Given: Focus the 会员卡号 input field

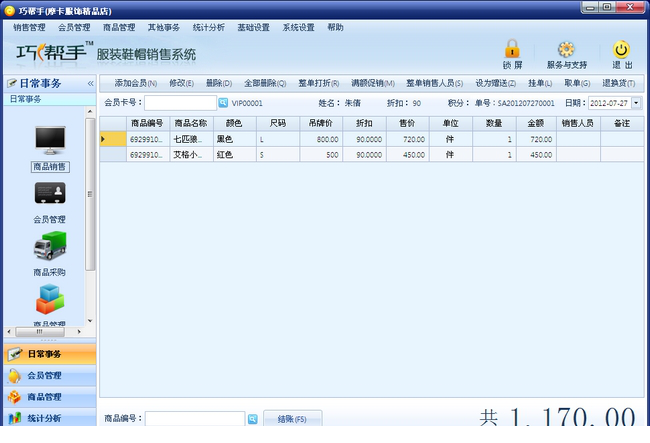Looking at the screenshot, I should 180,103.
